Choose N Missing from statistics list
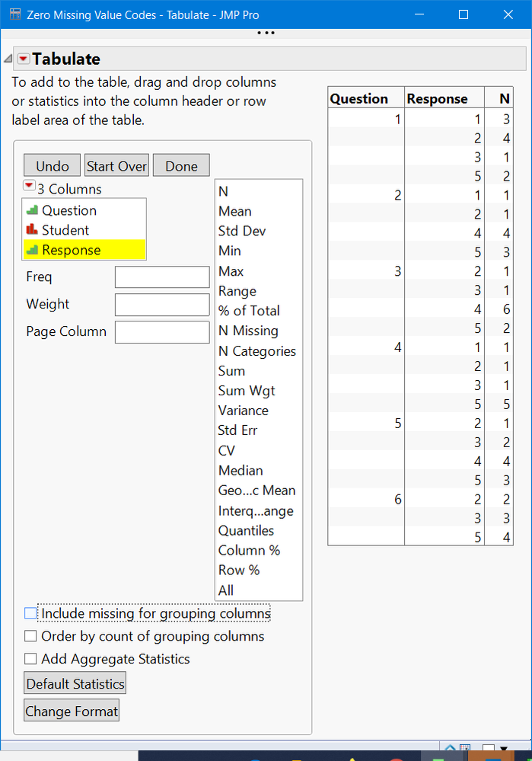532x761 pixels. pos(248,331)
